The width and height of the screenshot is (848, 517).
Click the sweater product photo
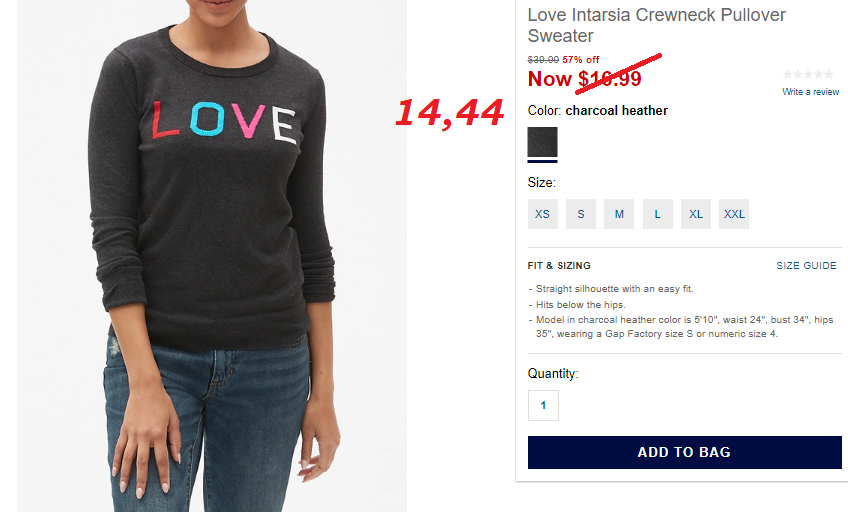tap(212, 256)
